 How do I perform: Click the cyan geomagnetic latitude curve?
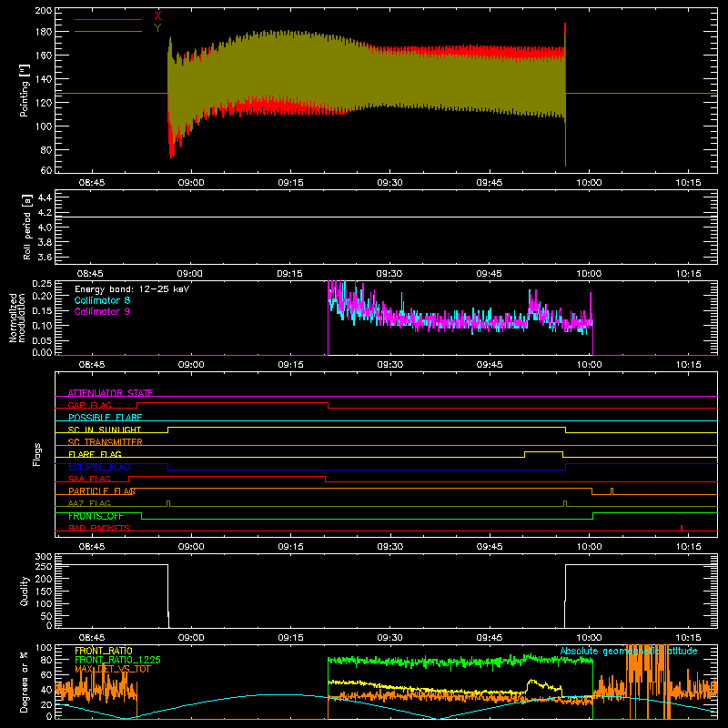click(386, 706)
